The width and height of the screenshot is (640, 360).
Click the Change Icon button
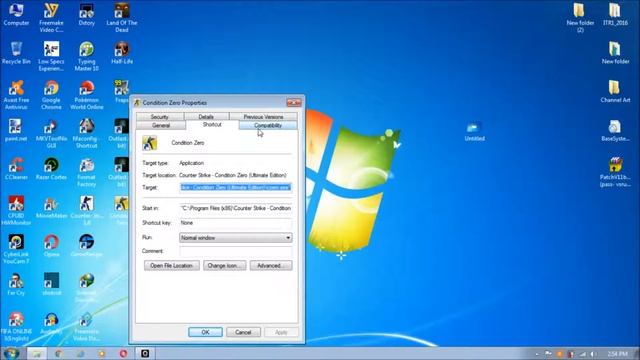tap(224, 265)
